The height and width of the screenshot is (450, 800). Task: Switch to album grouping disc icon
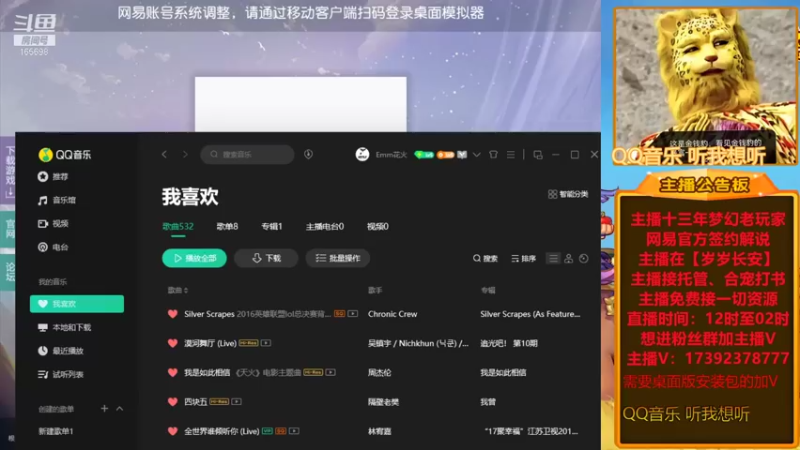click(x=584, y=259)
